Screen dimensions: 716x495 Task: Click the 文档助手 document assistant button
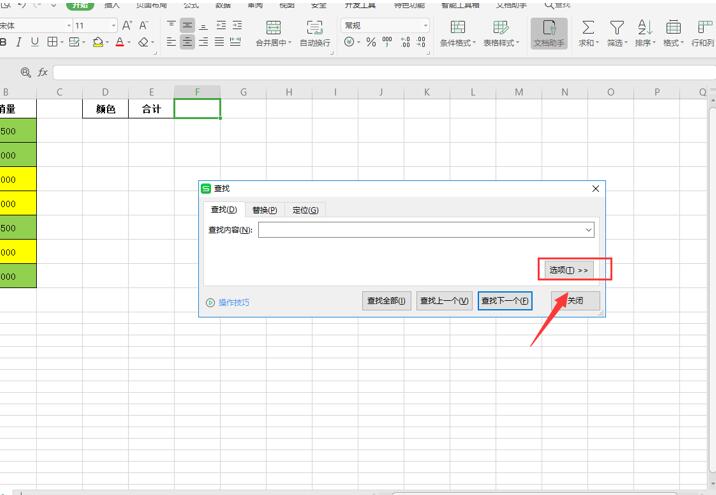point(549,33)
